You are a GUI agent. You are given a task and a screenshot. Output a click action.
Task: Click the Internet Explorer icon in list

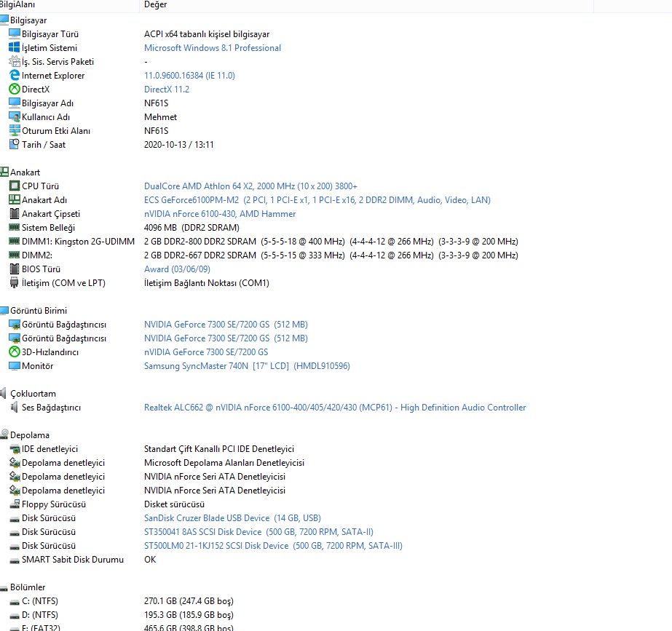pyautogui.click(x=15, y=76)
